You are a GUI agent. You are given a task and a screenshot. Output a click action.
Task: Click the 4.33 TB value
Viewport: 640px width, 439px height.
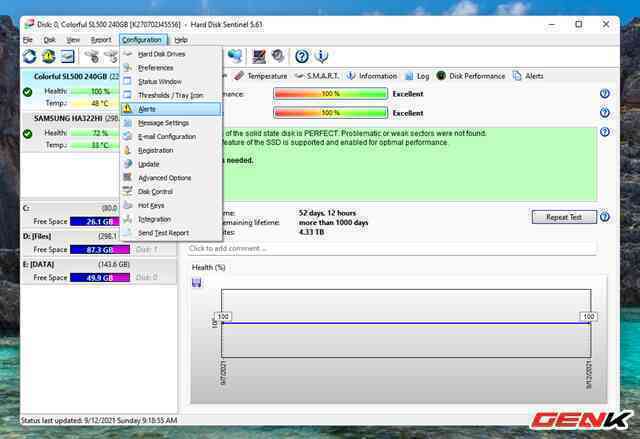(x=311, y=232)
